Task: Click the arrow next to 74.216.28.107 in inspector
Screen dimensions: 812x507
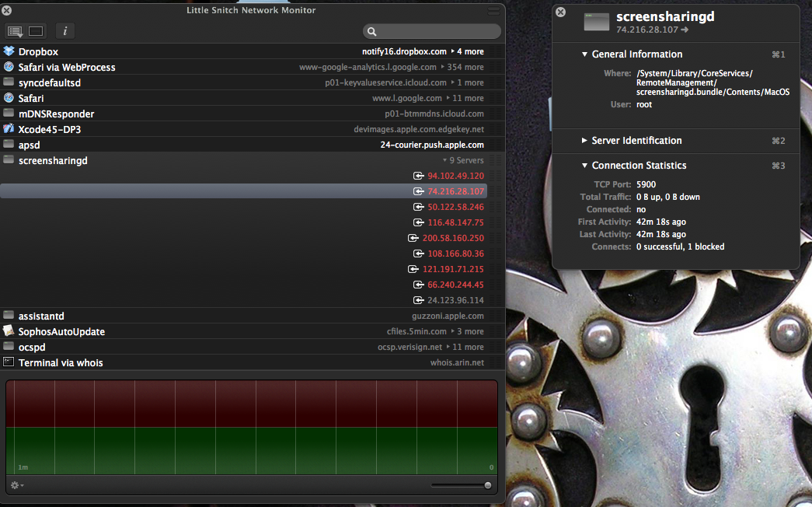Action: (685, 30)
